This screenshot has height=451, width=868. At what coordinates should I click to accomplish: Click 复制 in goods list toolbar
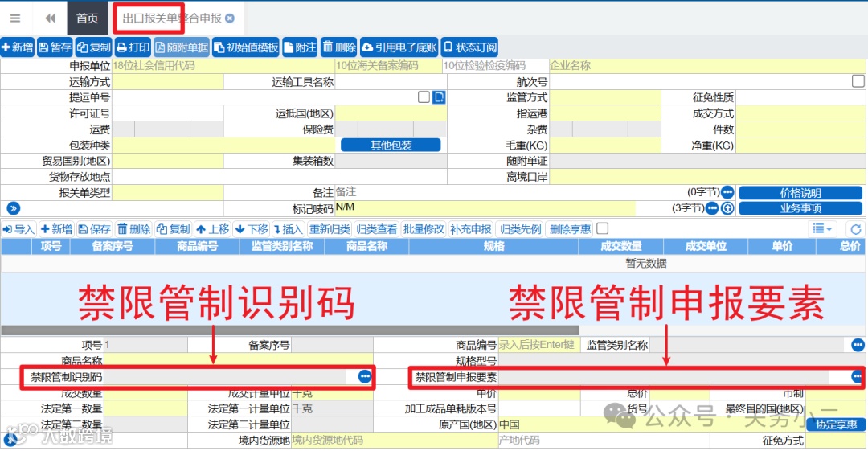pos(174,229)
